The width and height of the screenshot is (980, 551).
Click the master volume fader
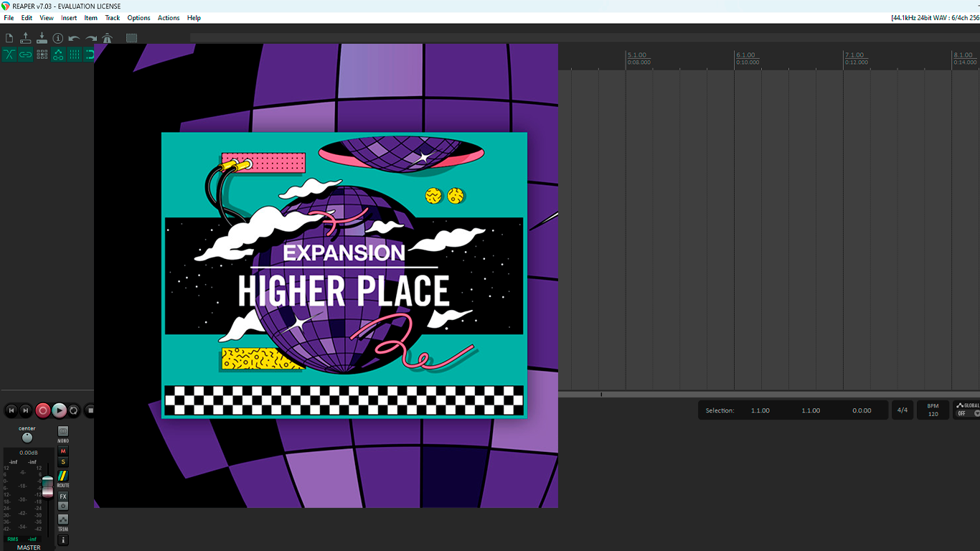pos(47,486)
